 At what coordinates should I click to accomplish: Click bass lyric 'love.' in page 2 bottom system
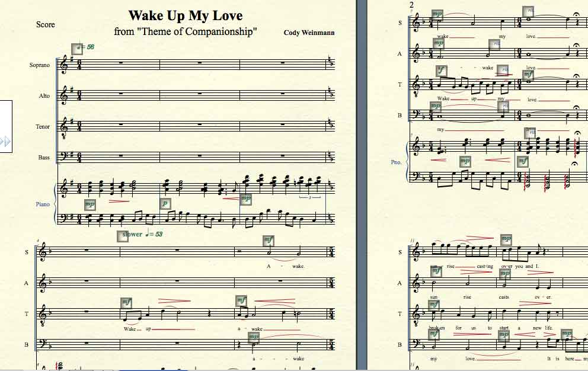(x=470, y=359)
